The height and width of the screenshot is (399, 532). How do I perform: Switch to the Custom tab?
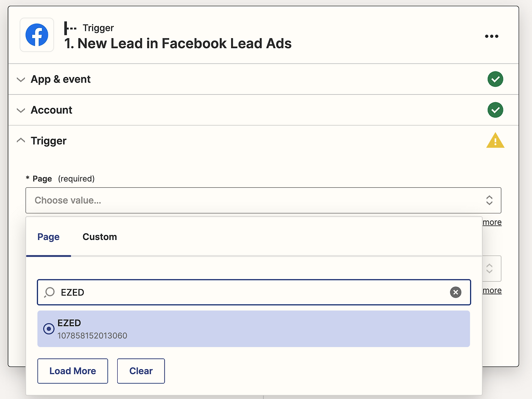(x=100, y=237)
